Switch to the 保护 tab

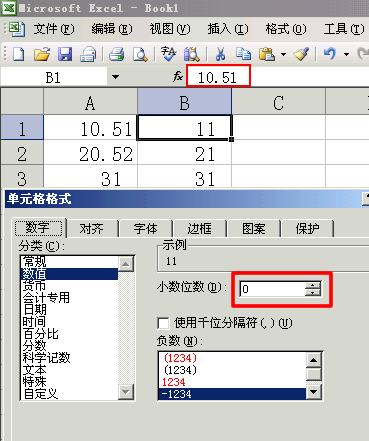[x=307, y=229]
